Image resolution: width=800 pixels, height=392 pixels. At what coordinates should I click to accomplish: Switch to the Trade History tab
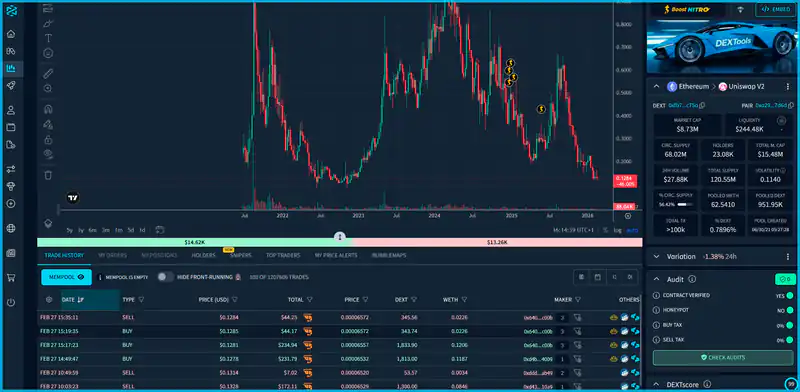(64, 255)
